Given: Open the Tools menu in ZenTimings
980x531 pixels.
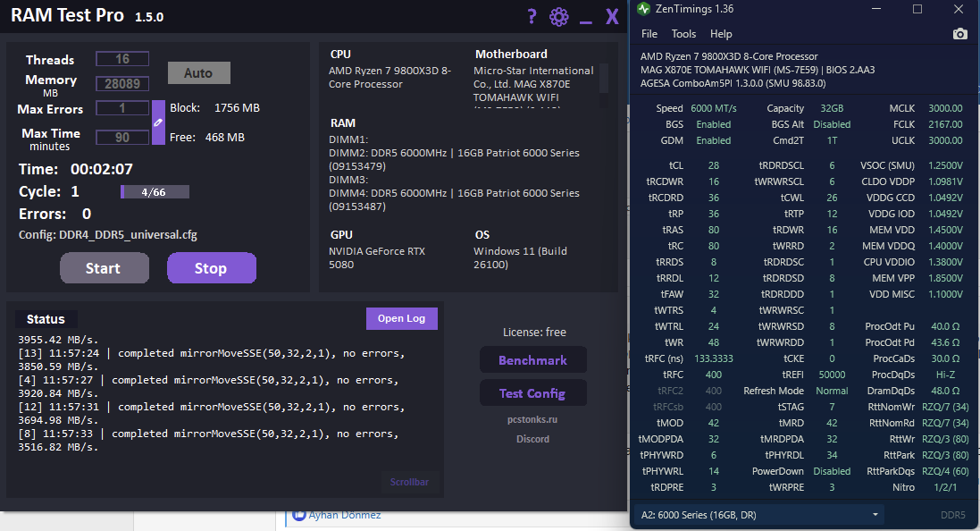Looking at the screenshot, I should [x=683, y=34].
